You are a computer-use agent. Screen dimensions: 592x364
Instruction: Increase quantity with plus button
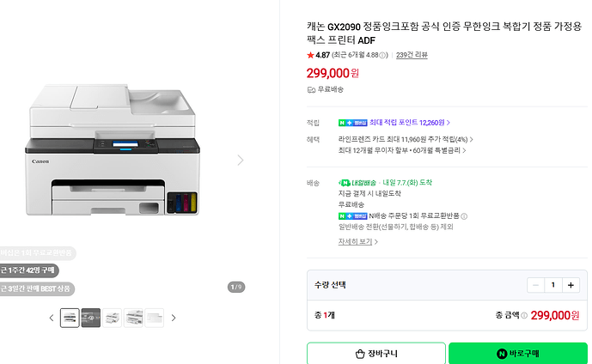pos(571,285)
